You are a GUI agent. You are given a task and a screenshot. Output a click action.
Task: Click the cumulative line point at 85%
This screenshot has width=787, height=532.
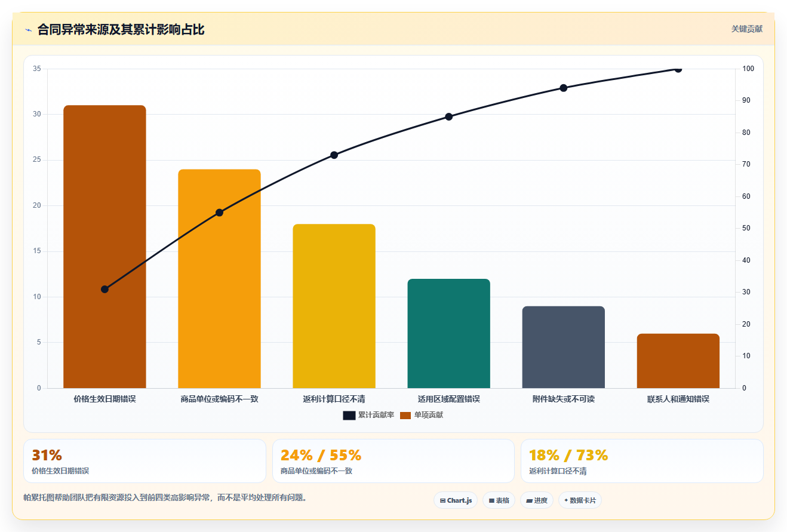[x=448, y=116]
